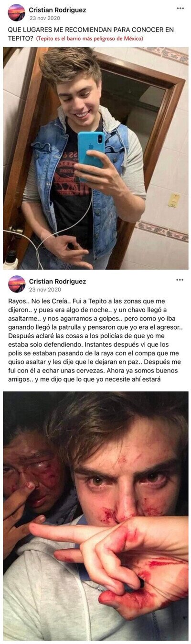Open the bloodied faces photo
This screenshot has height=644, width=191.
(x=95, y=516)
